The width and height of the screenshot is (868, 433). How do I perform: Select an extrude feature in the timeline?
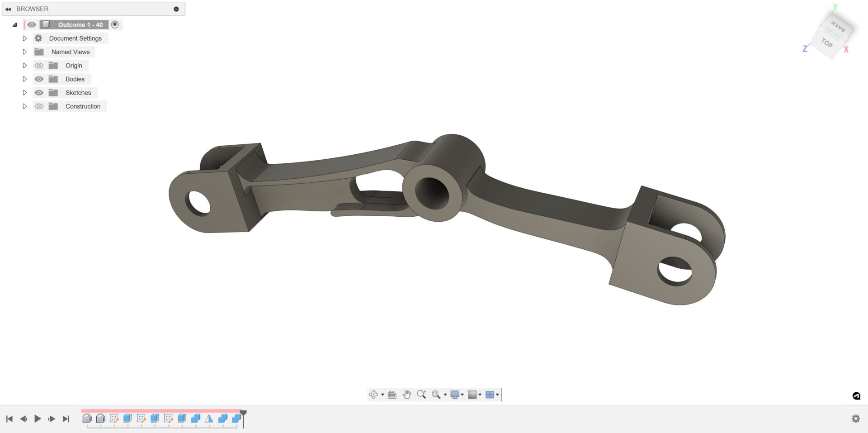point(127,419)
